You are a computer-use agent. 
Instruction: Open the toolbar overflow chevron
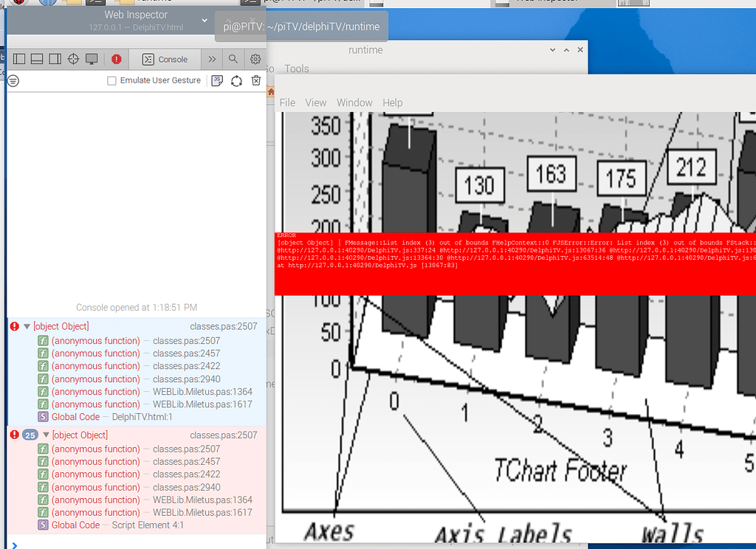pyautogui.click(x=213, y=59)
